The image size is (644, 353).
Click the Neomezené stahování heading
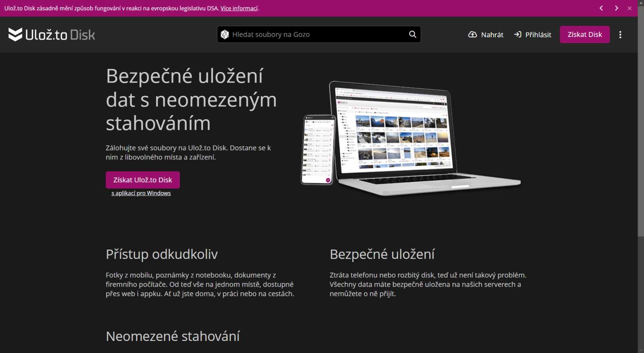pyautogui.click(x=173, y=336)
